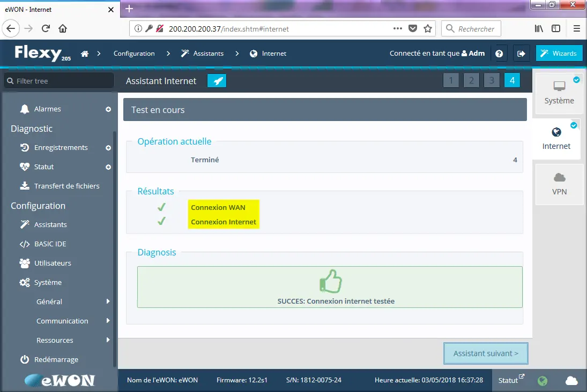Screen dimensions: 587x392
Task: Open Statut in the bottom bar
Action: click(511, 380)
